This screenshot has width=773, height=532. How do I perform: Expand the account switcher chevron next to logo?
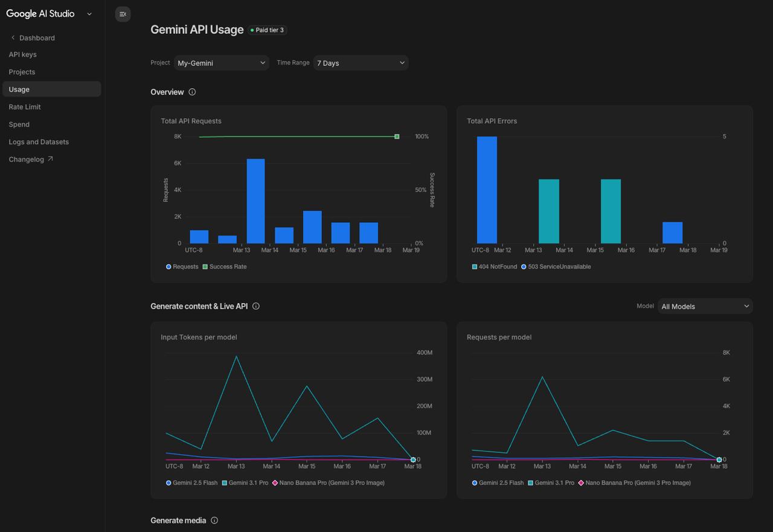click(x=89, y=14)
